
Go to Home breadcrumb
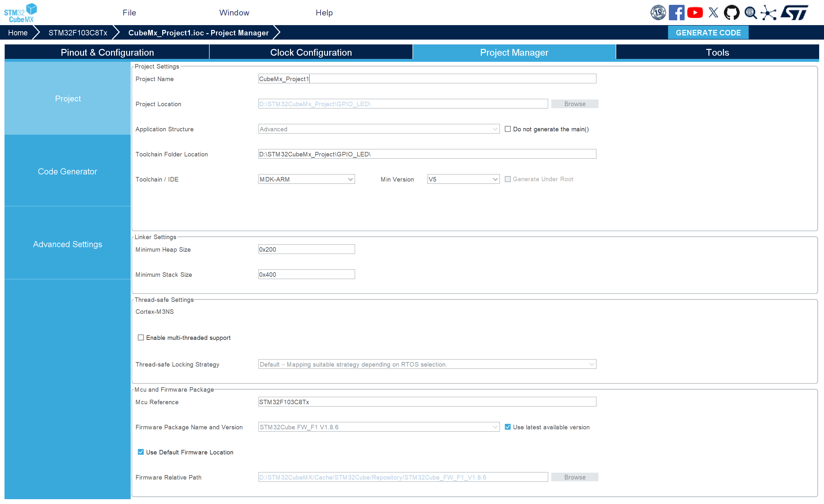coord(18,33)
